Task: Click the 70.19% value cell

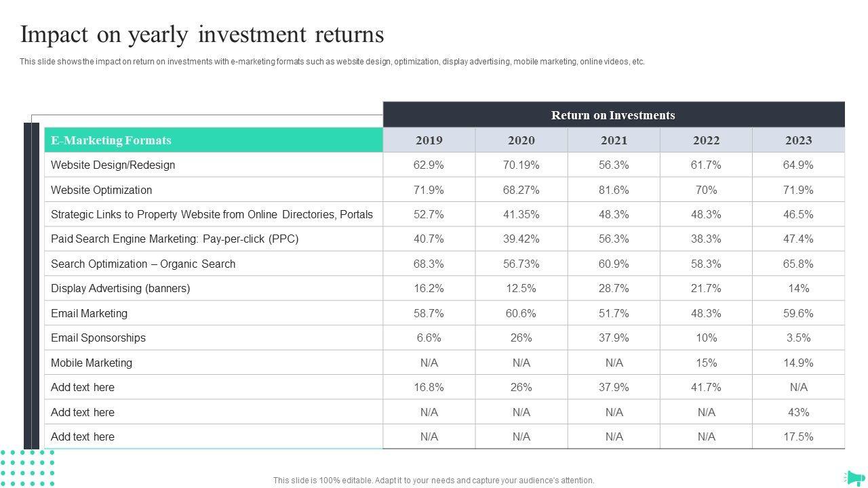Action: pos(521,165)
